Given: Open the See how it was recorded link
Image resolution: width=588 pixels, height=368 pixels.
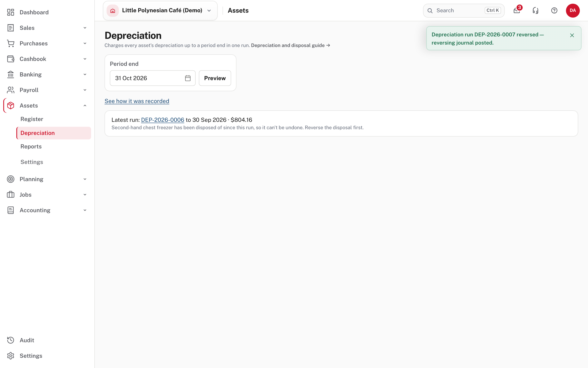Looking at the screenshot, I should (137, 101).
